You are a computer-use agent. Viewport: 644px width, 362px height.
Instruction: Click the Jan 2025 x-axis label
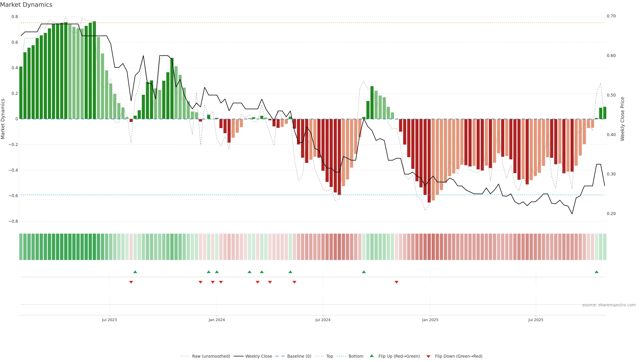[x=430, y=320]
